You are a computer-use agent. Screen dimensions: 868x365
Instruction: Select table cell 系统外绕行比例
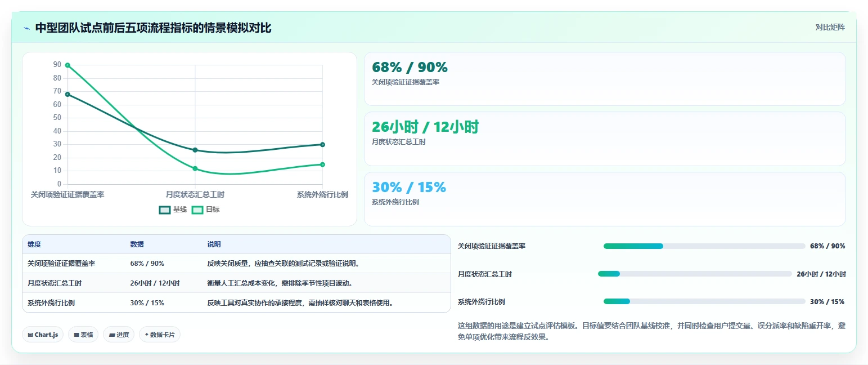coord(51,303)
